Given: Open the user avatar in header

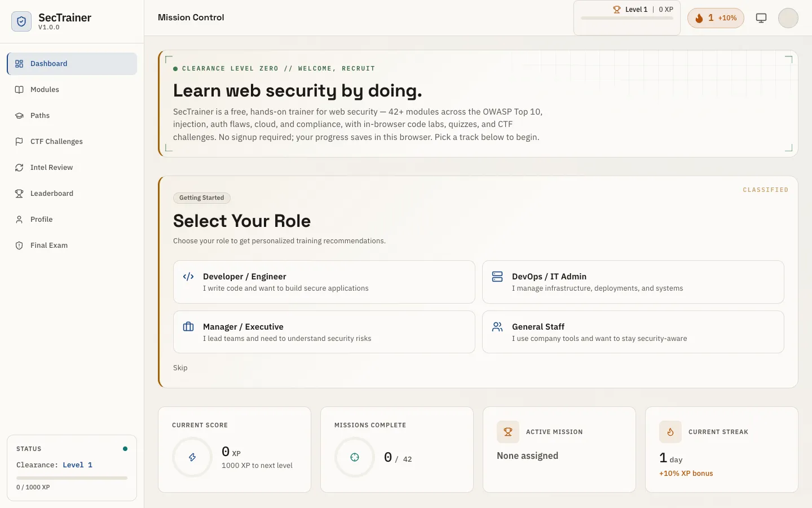Looking at the screenshot, I should tap(788, 18).
